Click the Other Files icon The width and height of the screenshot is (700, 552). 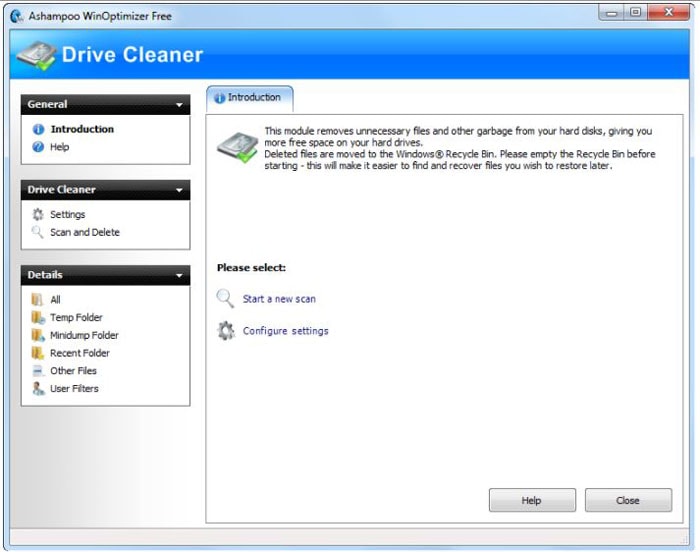(38, 371)
